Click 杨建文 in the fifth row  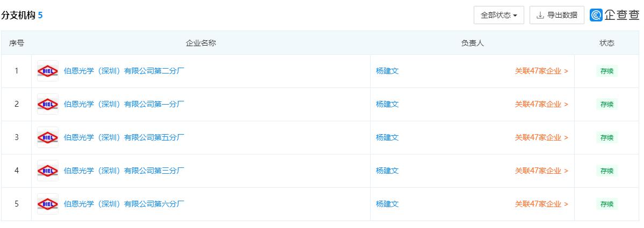pyautogui.click(x=387, y=204)
